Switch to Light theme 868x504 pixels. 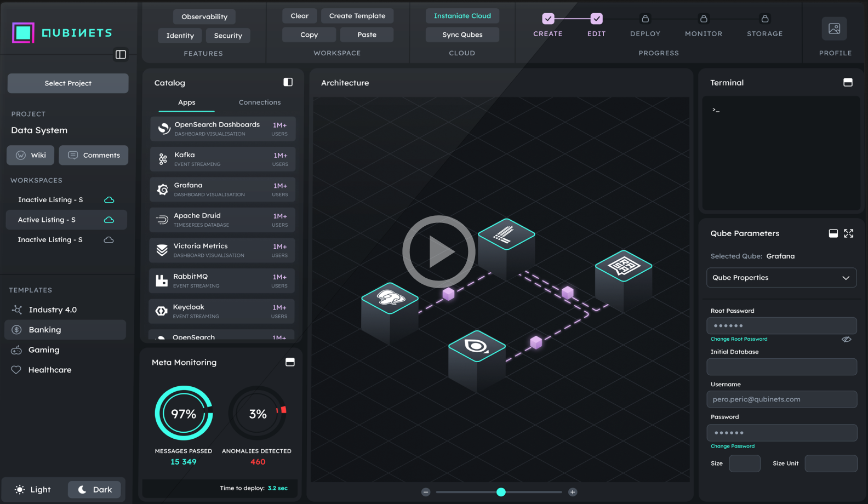[x=33, y=489]
